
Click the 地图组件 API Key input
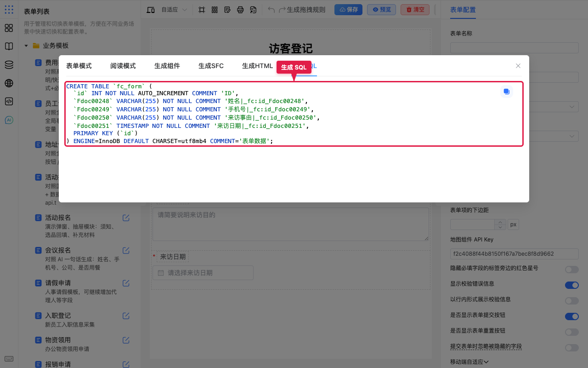tap(514, 254)
